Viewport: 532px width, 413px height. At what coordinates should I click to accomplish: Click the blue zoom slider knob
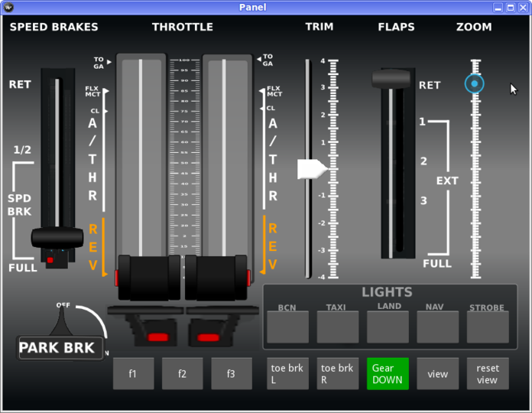tap(475, 83)
